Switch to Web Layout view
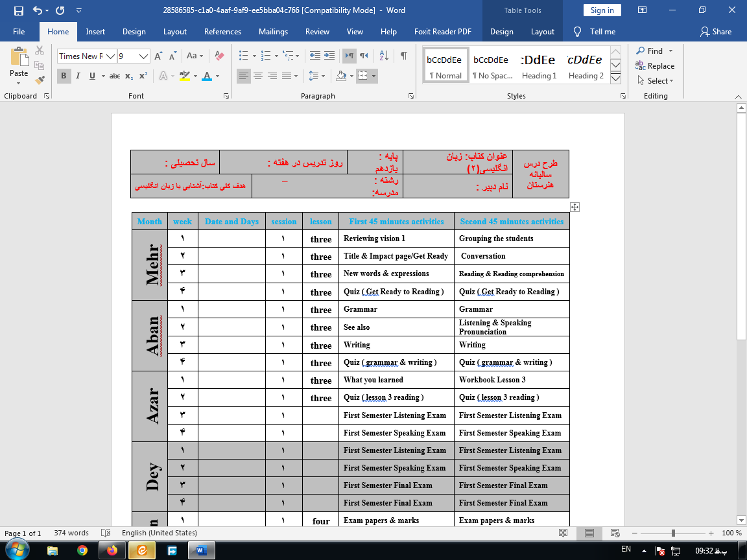Screen dimensions: 747x560 pos(615,533)
